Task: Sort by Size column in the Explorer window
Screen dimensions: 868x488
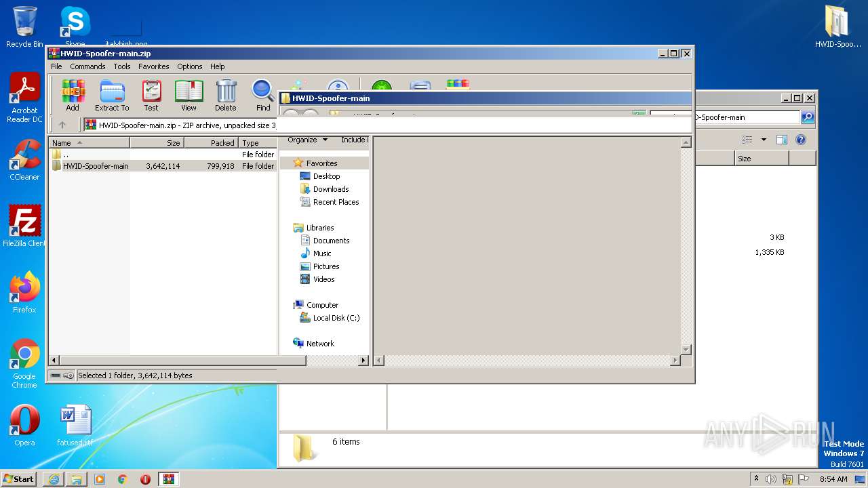Action: tap(762, 159)
